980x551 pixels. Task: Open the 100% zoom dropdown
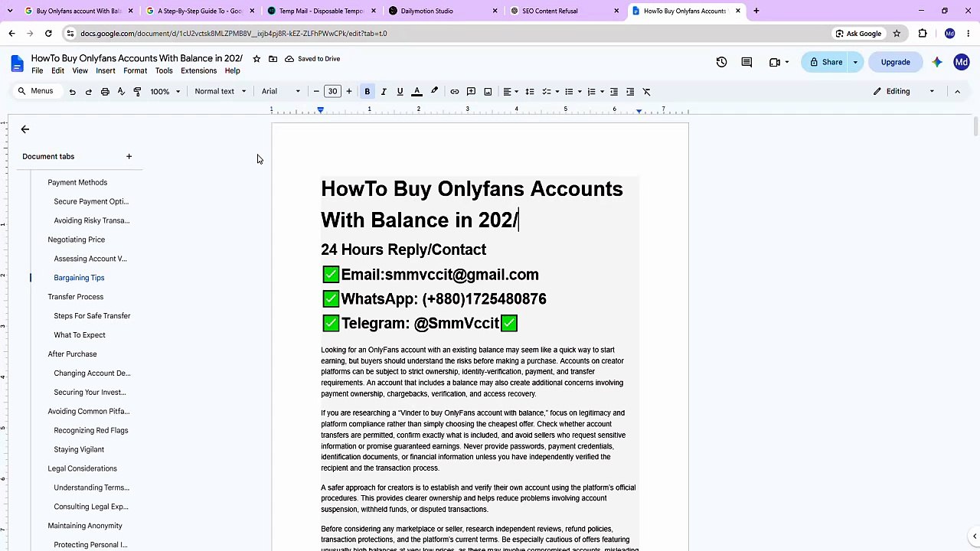[x=165, y=92]
